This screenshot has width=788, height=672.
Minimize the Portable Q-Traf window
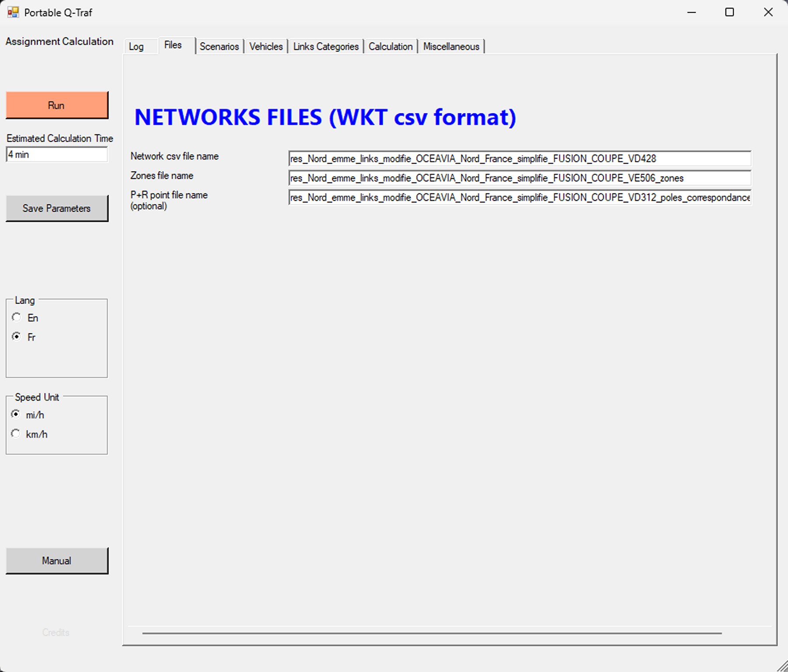(x=692, y=12)
